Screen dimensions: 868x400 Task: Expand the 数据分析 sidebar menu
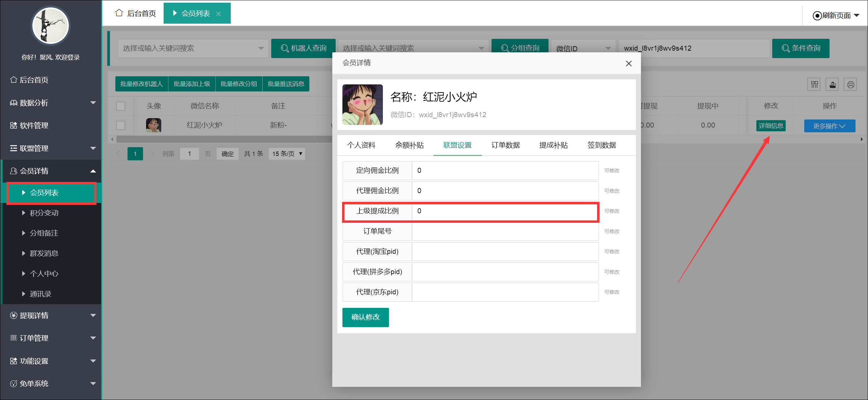[51, 103]
